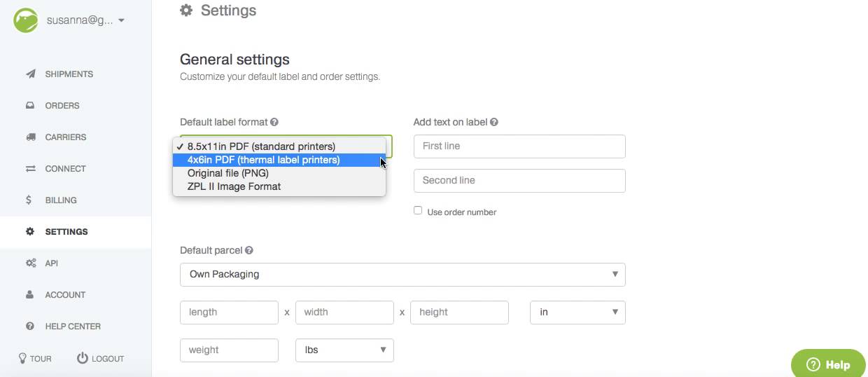Click the Carriers truck icon
868x377 pixels.
pyautogui.click(x=30, y=137)
